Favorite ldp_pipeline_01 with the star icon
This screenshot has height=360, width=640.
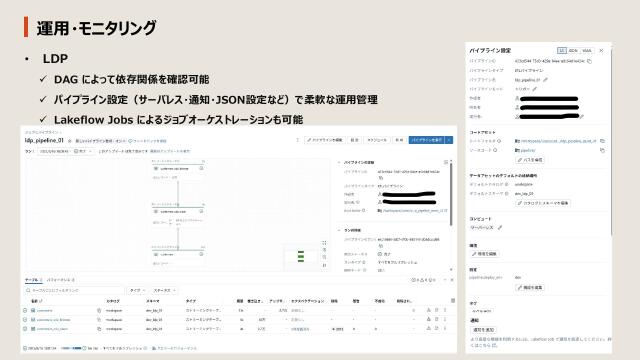(x=70, y=141)
